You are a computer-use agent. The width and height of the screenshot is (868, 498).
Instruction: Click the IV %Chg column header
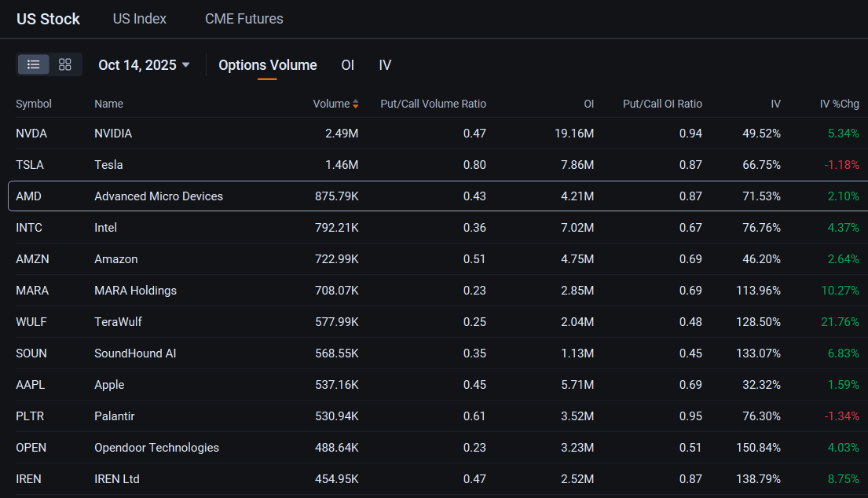(839, 104)
